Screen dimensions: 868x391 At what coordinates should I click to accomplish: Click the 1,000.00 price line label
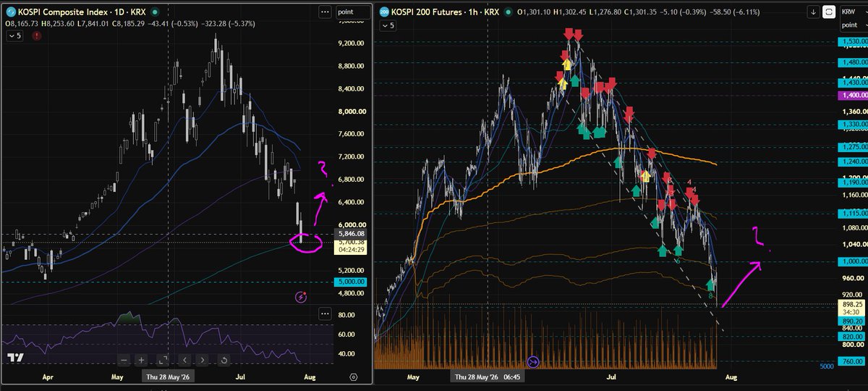coord(852,261)
